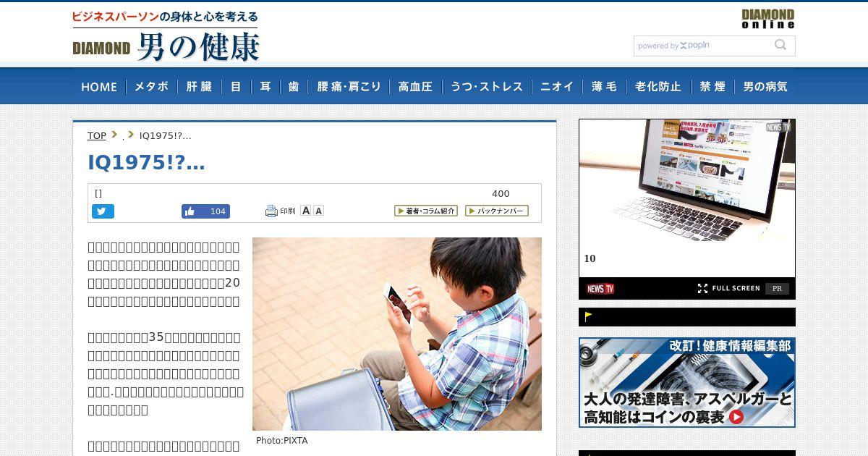Viewport: 868px width, 456px height.
Task: Open the 男の病気 navigation item
Action: [x=765, y=87]
